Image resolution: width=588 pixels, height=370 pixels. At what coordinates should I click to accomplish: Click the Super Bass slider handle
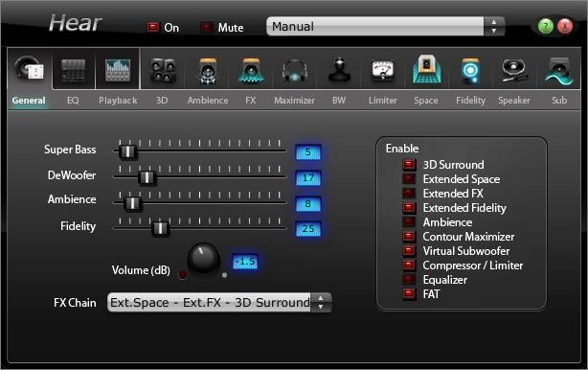(x=127, y=151)
